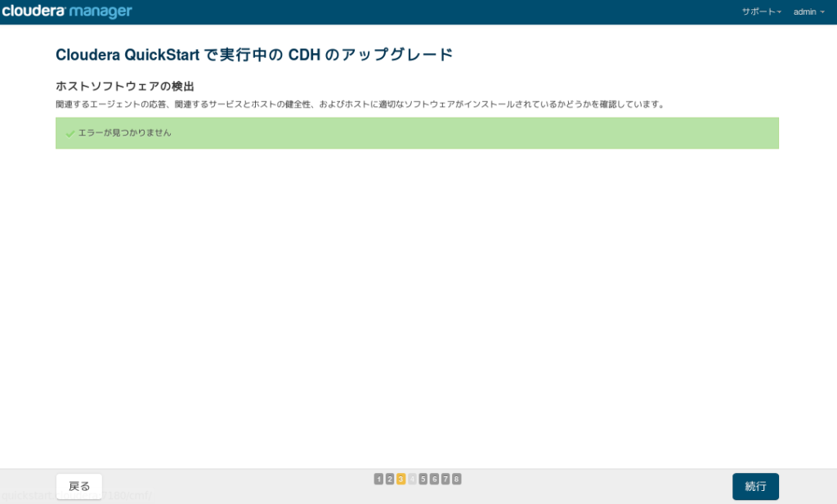Click the agent response description paragraph
This screenshot has height=504, width=837.
[x=360, y=104]
